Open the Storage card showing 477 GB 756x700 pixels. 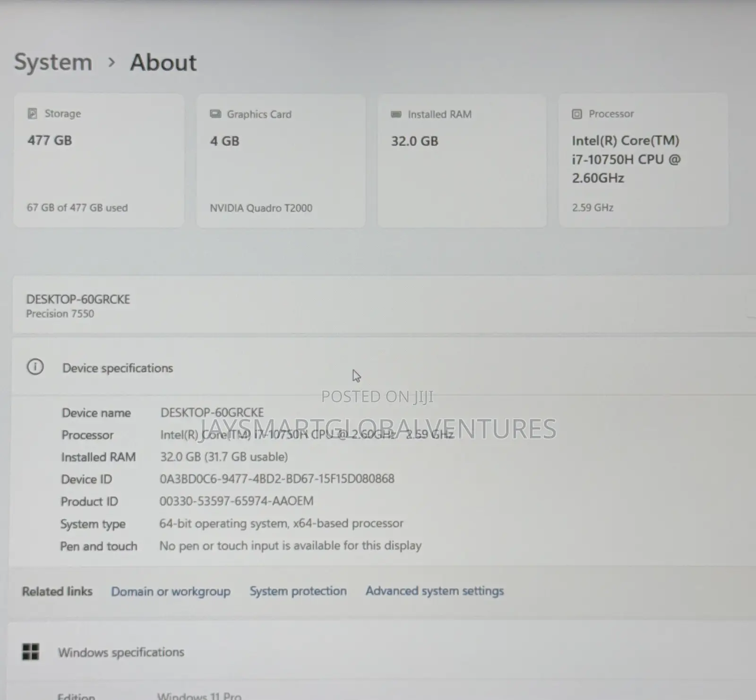tap(99, 161)
